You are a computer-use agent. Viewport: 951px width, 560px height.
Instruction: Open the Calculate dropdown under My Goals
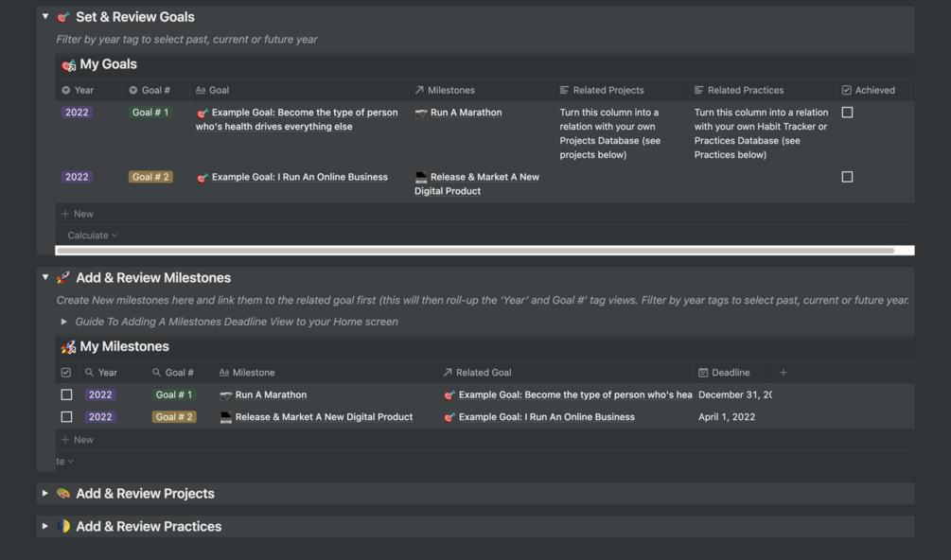92,236
